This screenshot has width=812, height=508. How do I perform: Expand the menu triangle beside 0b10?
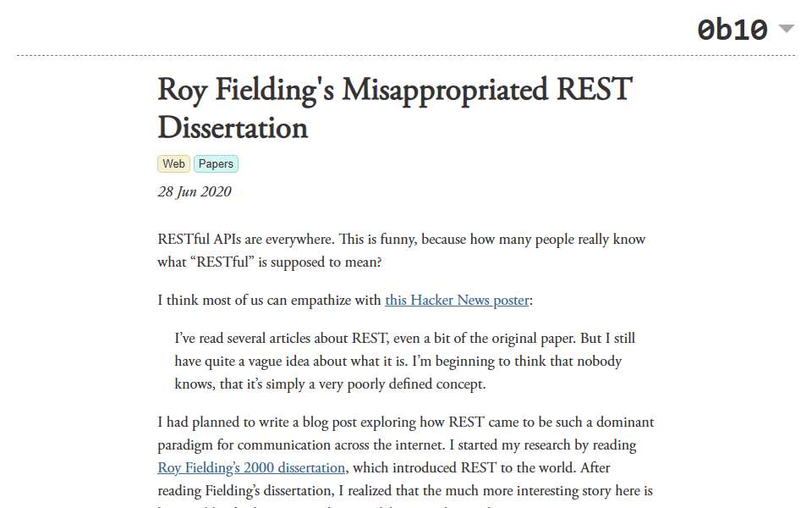point(786,29)
